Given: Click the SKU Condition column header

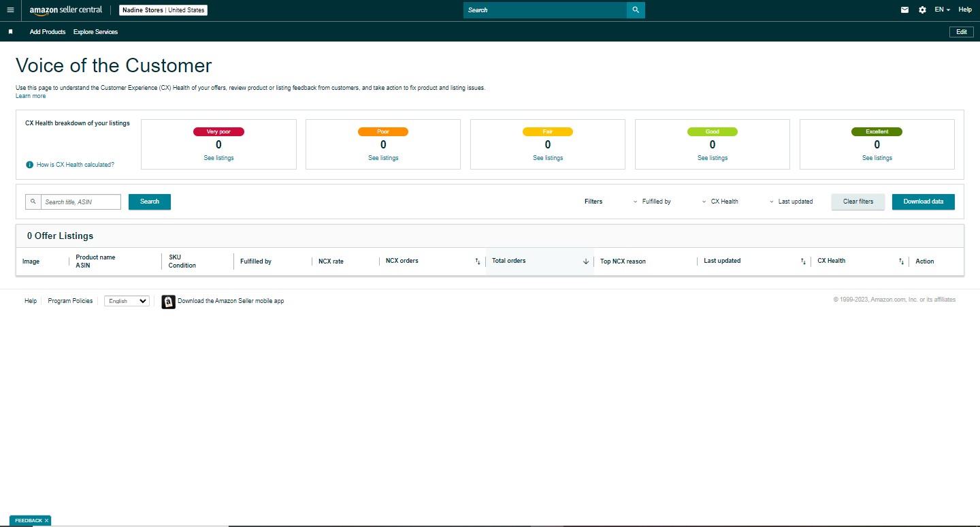Looking at the screenshot, I should point(182,261).
